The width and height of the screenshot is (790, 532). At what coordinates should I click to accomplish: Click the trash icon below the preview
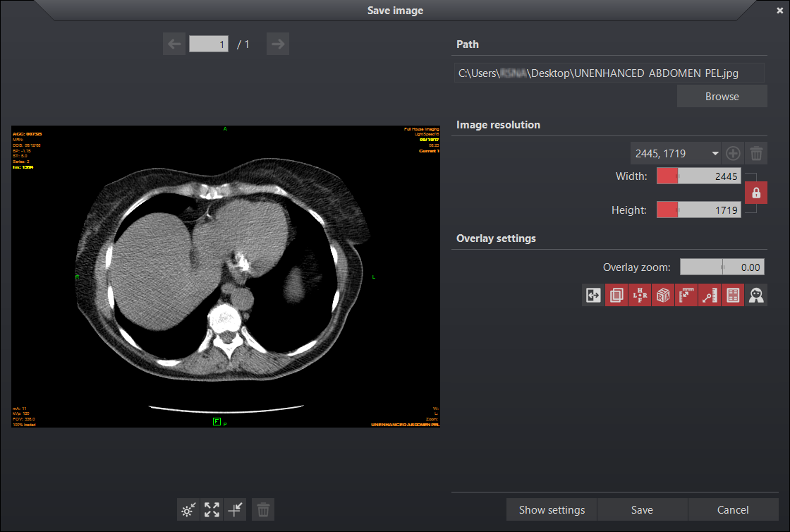263,509
